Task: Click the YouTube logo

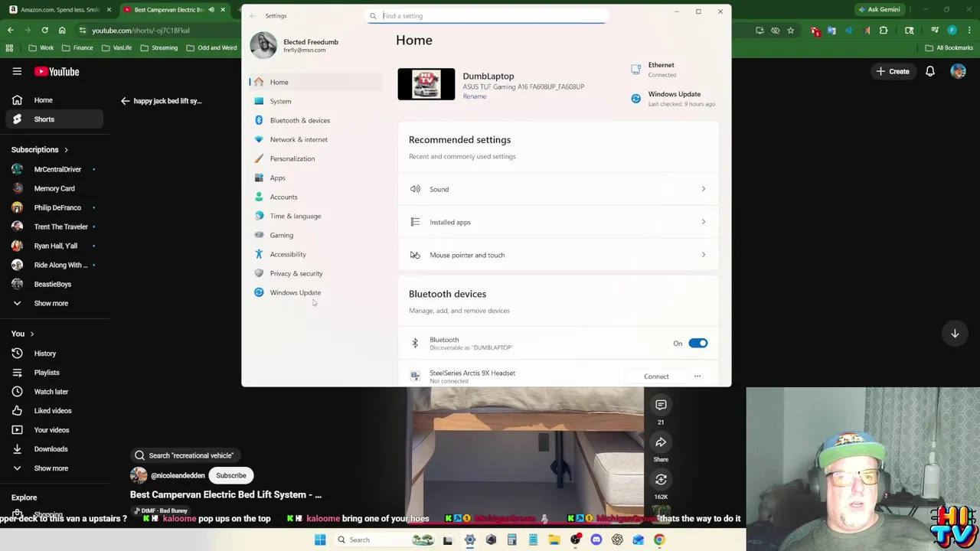Action: [57, 71]
